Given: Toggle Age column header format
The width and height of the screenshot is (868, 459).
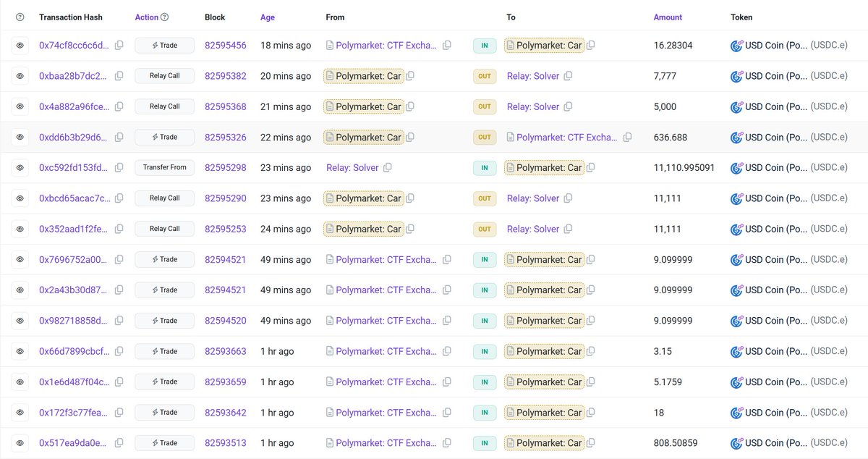Looking at the screenshot, I should click(x=268, y=17).
